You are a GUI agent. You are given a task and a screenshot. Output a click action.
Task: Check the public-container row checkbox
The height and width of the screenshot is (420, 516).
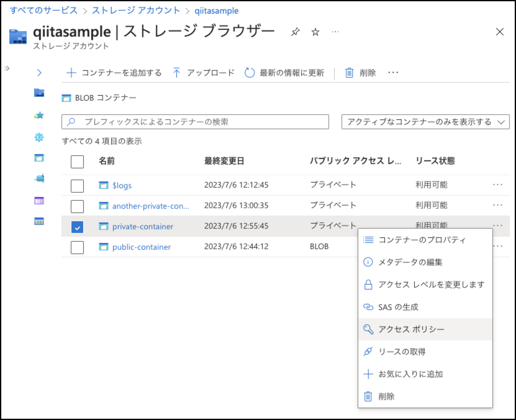point(77,247)
